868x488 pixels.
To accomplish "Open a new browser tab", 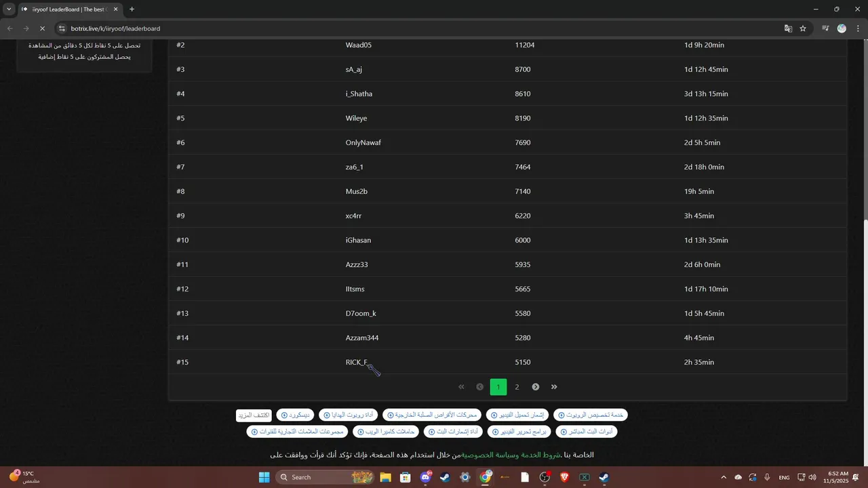I will (132, 9).
